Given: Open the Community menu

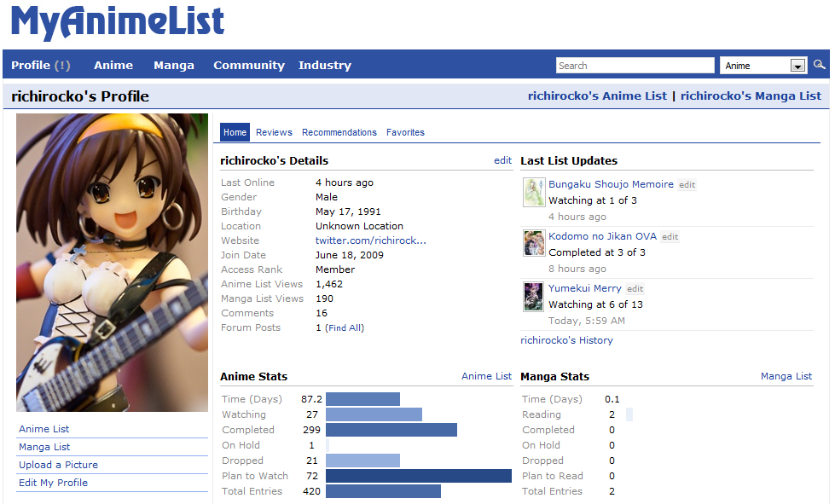Looking at the screenshot, I should coord(249,65).
